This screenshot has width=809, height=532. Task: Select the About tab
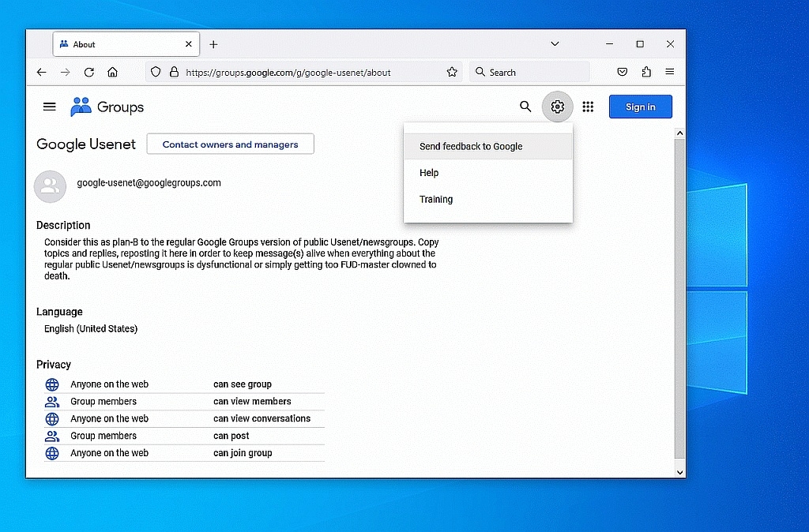126,44
